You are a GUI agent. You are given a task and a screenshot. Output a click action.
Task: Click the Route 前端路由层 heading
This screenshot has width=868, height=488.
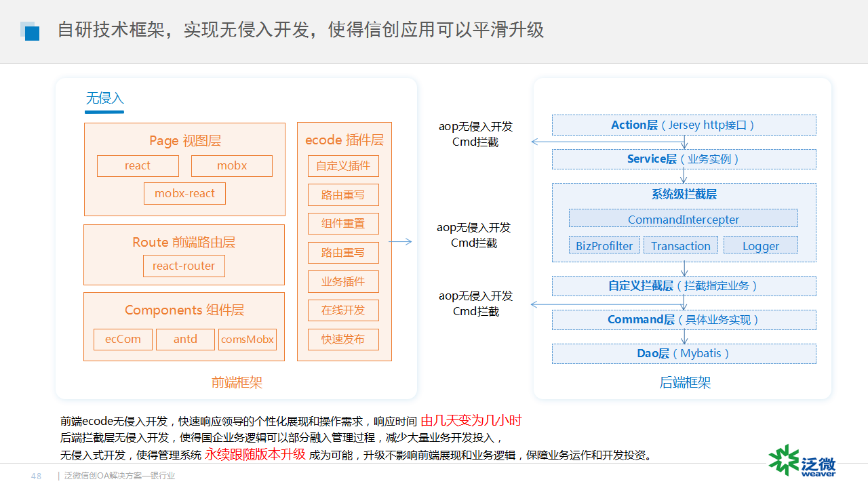[184, 243]
